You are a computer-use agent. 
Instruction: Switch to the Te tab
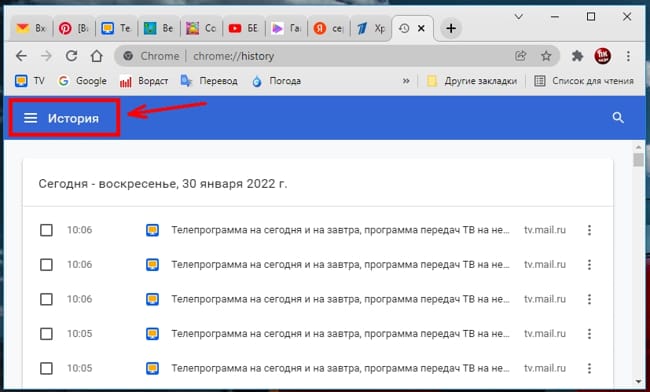coord(116,28)
